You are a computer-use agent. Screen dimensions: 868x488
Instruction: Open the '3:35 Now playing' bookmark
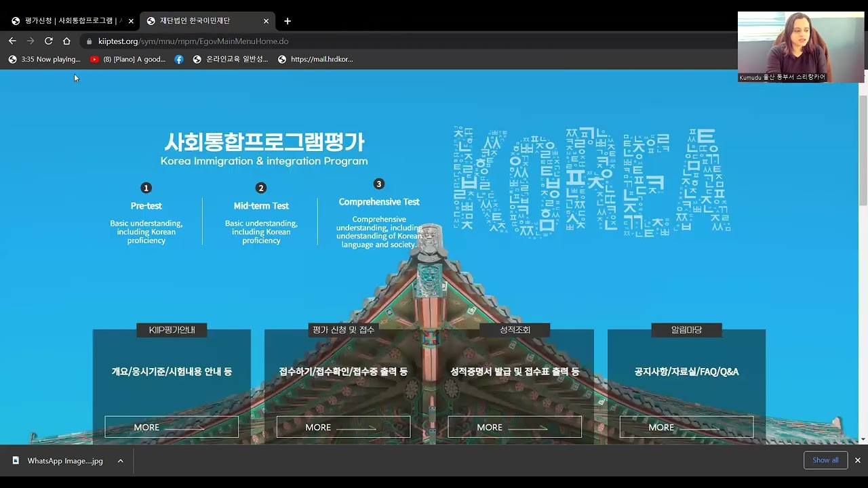click(44, 60)
